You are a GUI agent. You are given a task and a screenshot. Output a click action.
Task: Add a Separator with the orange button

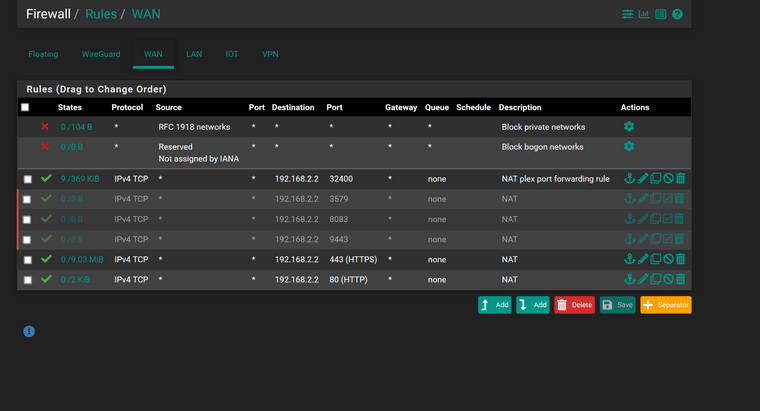tap(666, 305)
